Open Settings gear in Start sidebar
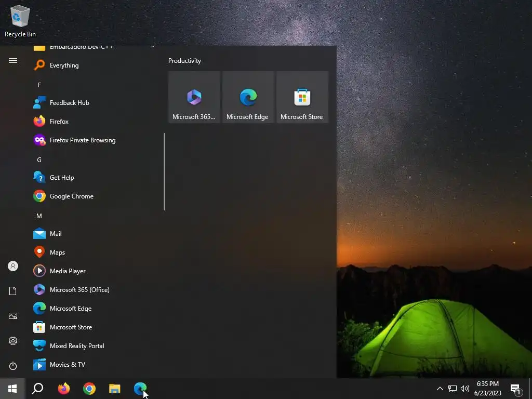Screen dimensions: 532x399 point(13,341)
